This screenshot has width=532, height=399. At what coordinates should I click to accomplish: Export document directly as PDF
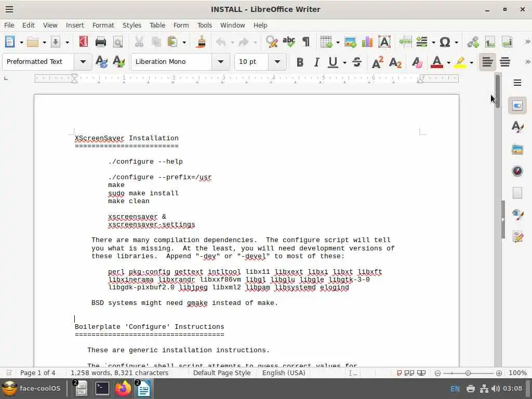point(84,42)
